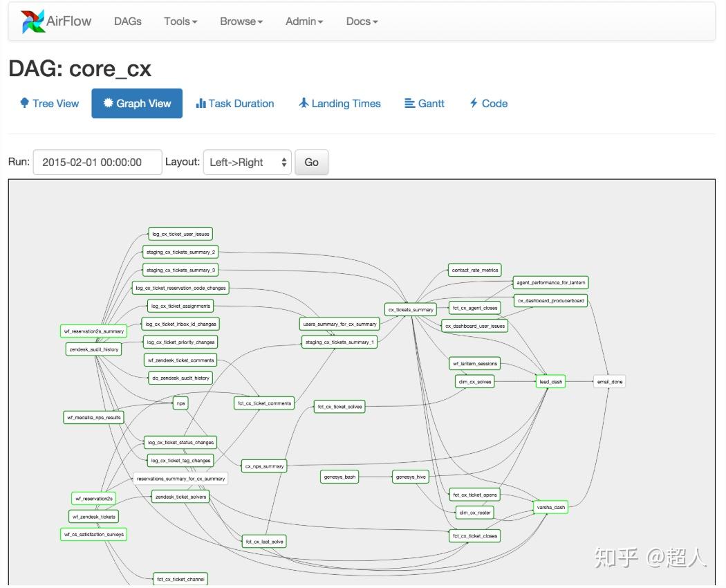Viewport: 726px width, 588px height.
Task: Click the Airflow pinwheel logo
Action: [x=32, y=21]
